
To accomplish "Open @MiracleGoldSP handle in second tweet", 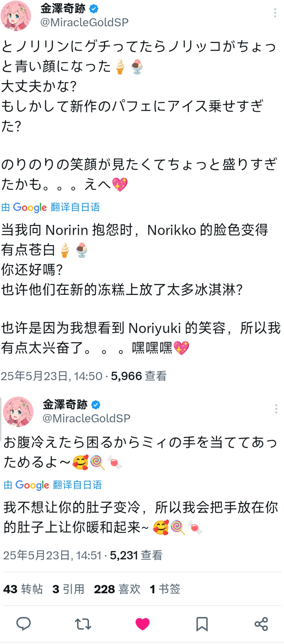I will click(86, 418).
